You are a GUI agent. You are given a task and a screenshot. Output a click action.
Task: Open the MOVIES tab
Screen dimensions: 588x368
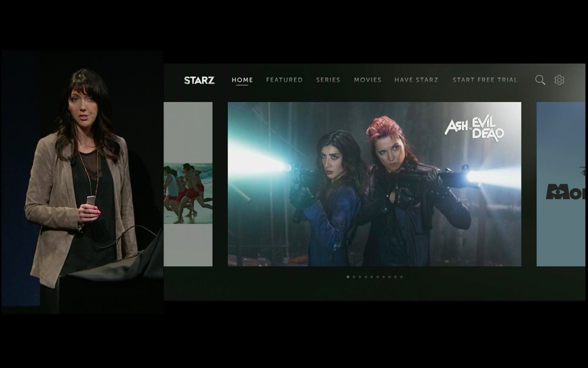(367, 80)
